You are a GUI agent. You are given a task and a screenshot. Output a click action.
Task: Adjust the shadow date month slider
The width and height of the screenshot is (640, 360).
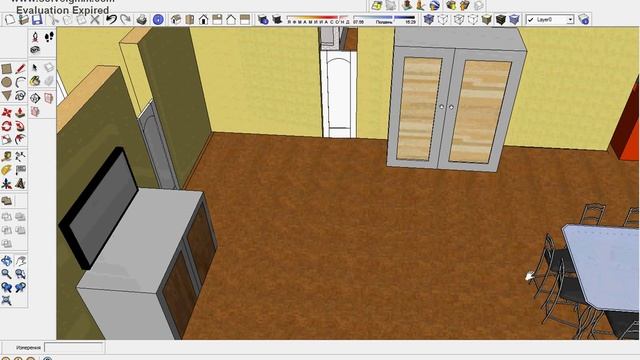click(318, 19)
